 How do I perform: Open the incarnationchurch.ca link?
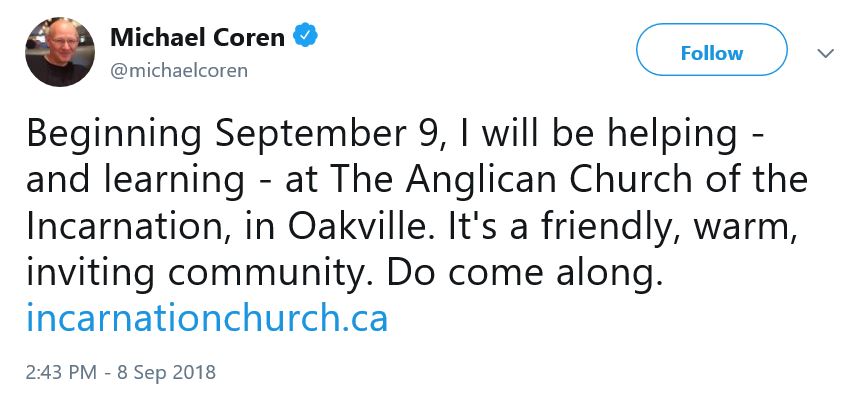[x=207, y=317]
